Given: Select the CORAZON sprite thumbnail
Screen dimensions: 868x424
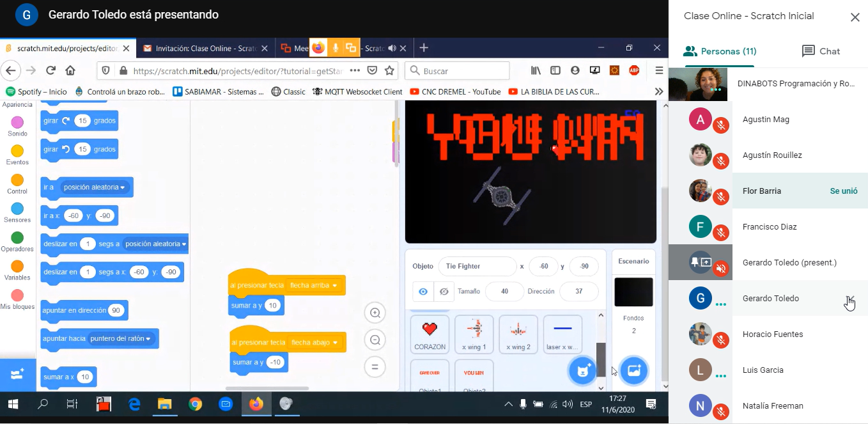Looking at the screenshot, I should pos(430,334).
